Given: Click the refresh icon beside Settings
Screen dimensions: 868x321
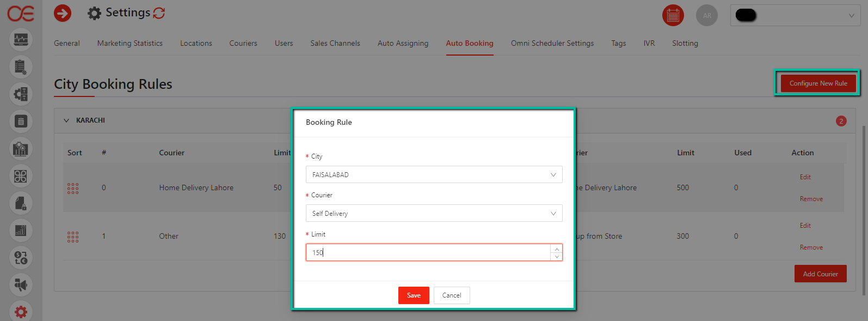Looking at the screenshot, I should point(159,13).
